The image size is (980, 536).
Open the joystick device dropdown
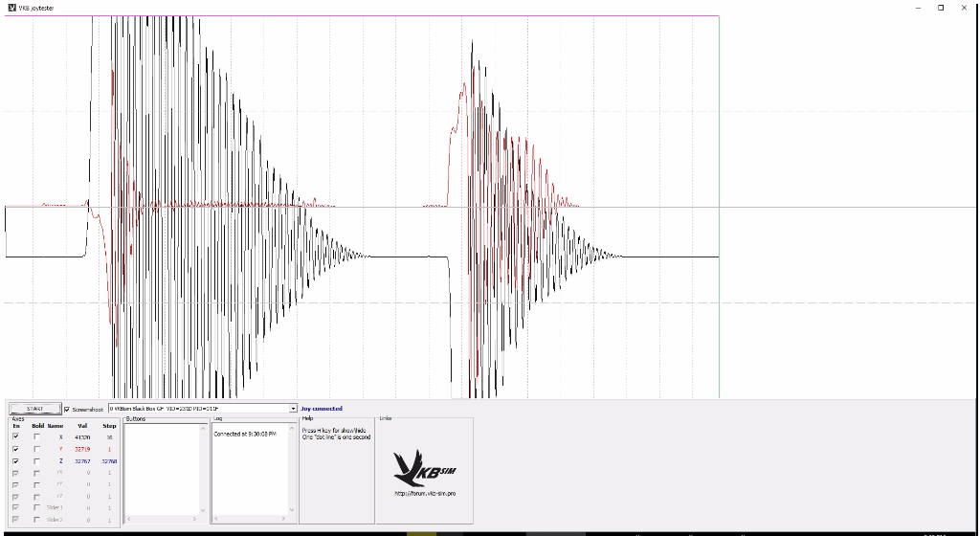click(x=293, y=409)
